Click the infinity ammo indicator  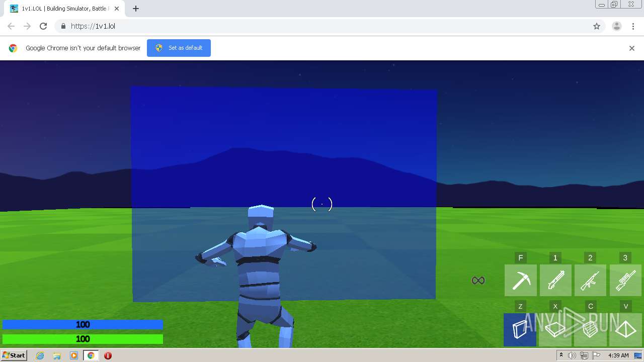[x=478, y=281]
